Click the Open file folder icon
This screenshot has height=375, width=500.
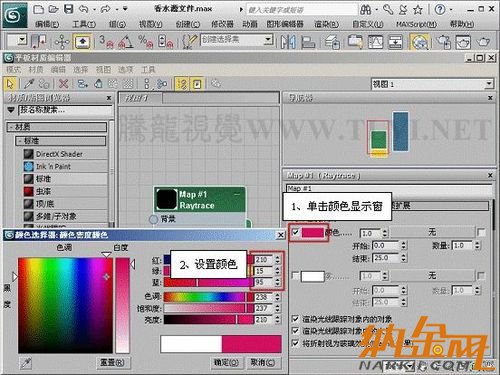click(53, 9)
